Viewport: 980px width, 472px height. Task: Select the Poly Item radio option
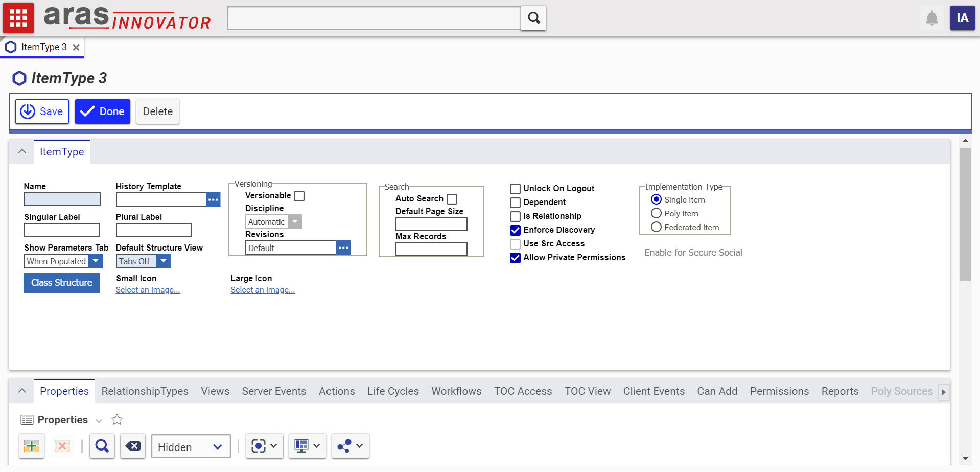point(656,213)
